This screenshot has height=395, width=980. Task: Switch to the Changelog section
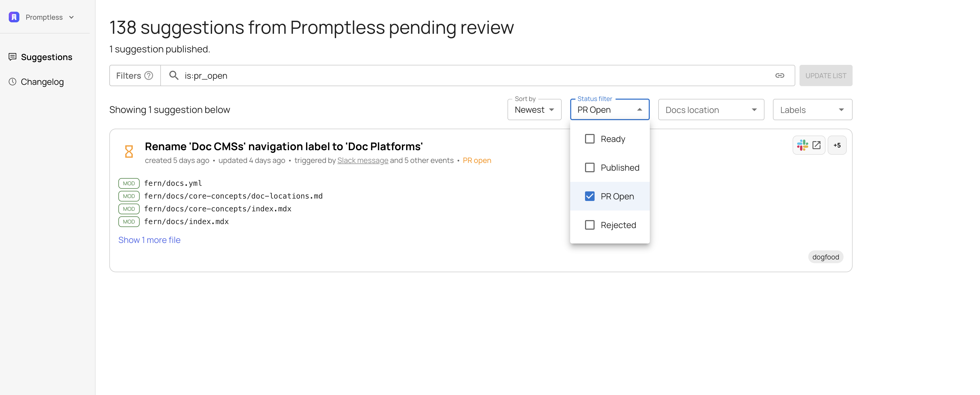(42, 82)
